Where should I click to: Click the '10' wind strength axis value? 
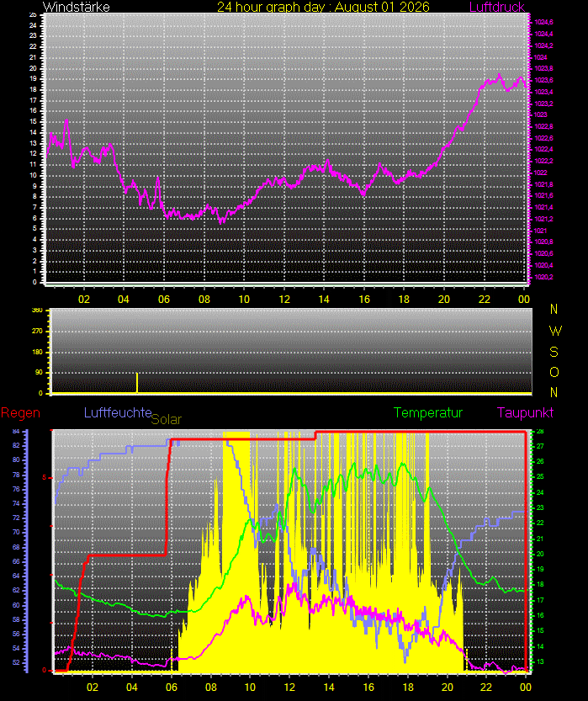[33, 175]
